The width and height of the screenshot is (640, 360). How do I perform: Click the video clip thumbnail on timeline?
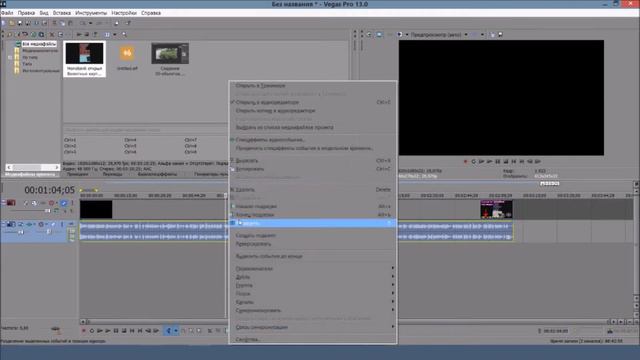496,209
